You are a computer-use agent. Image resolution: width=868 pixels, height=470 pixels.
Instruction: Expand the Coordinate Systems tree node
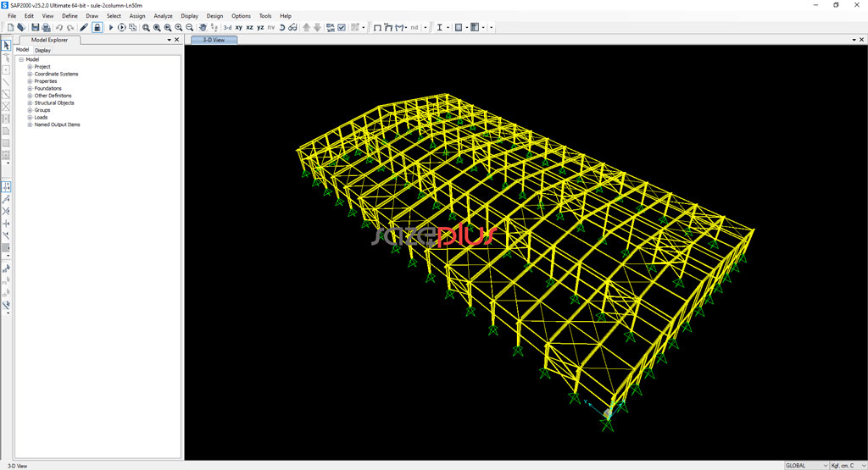click(30, 74)
